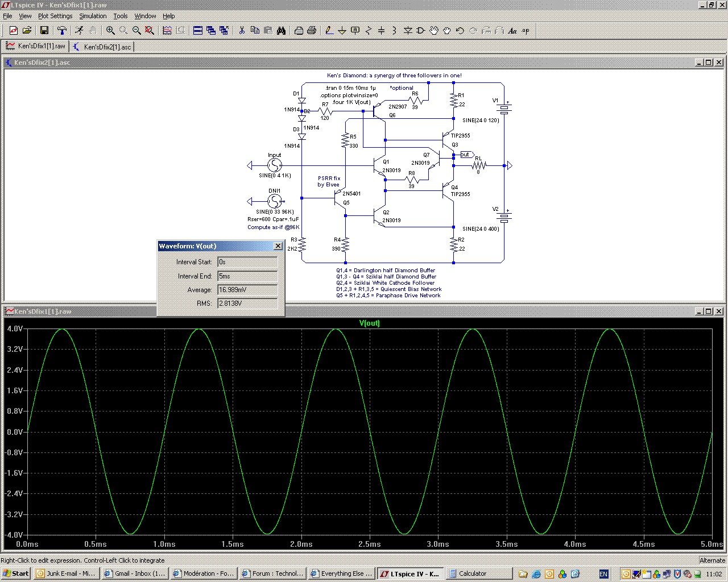
Task: Place a Resistor component
Action: (x=368, y=31)
